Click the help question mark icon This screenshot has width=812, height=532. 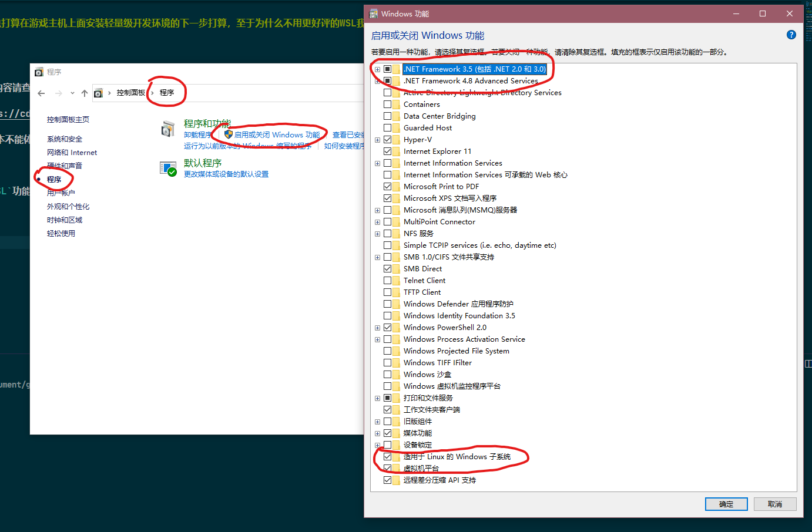click(x=791, y=35)
